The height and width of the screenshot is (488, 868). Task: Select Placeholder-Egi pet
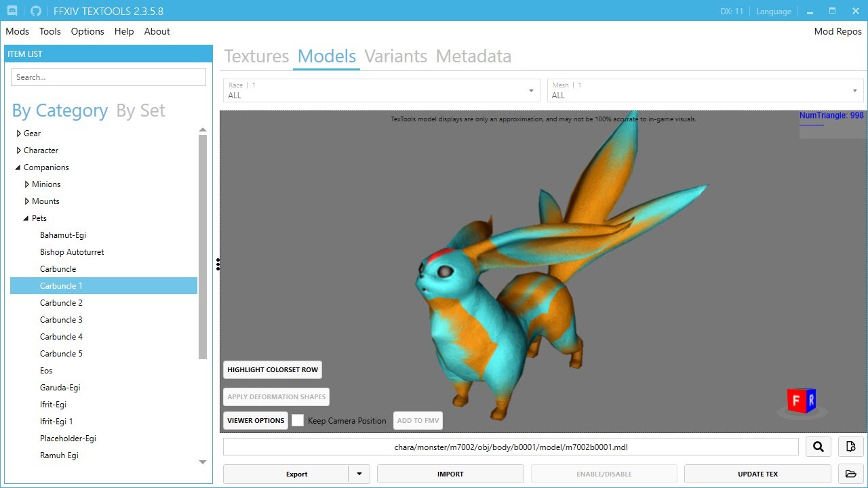coord(68,439)
